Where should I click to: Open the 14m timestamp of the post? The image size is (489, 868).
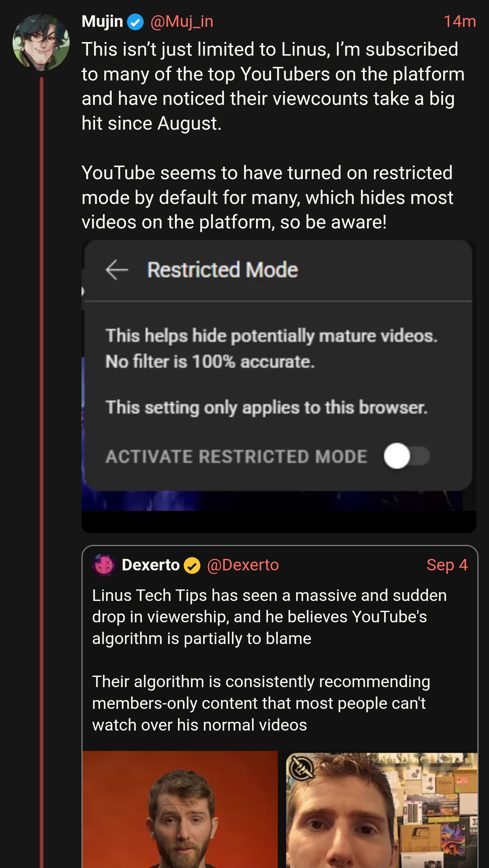459,22
